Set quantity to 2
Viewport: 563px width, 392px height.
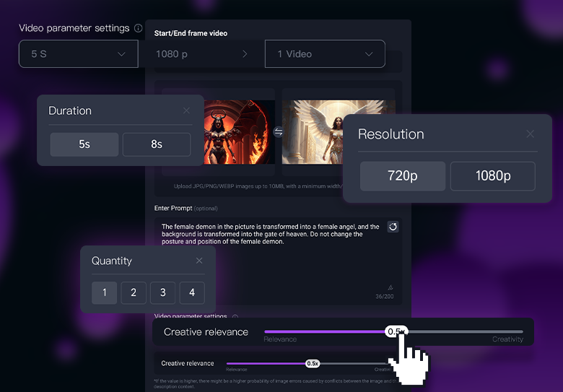pos(134,292)
